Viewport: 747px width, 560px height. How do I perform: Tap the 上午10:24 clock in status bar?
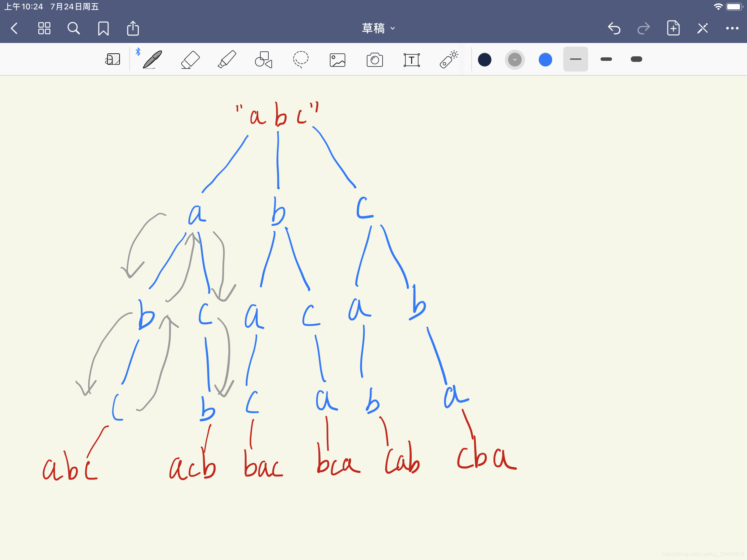pyautogui.click(x=23, y=7)
